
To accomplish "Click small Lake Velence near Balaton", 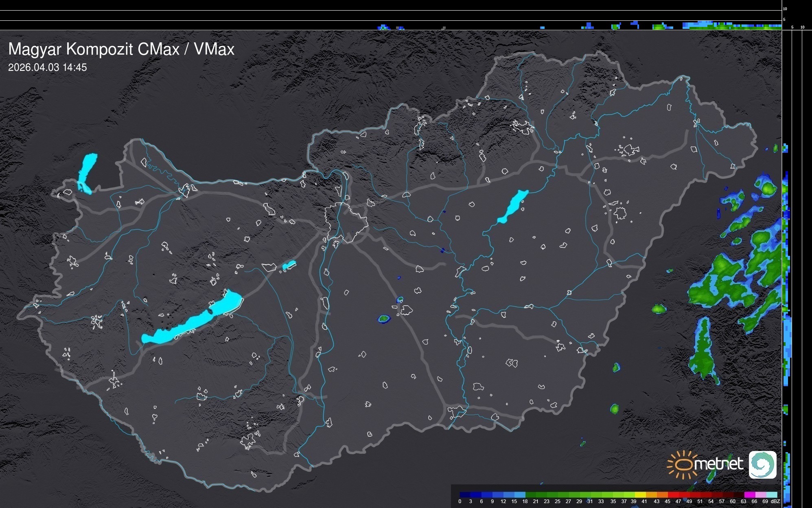I will pos(289,265).
